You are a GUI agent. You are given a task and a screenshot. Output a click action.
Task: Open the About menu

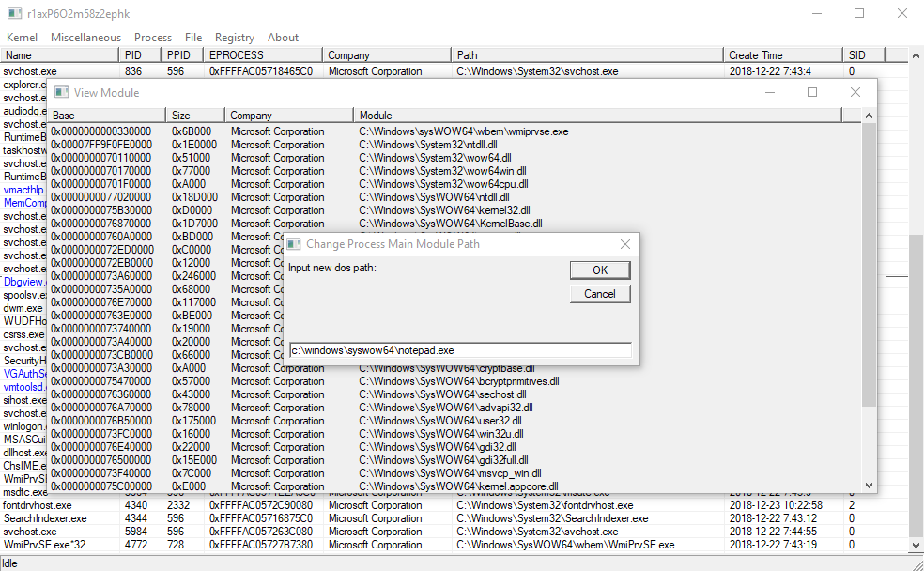tap(283, 38)
